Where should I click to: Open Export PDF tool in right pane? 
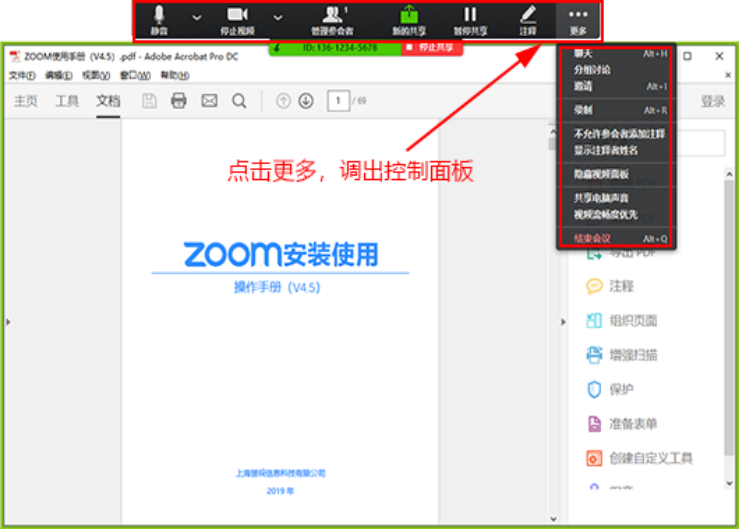622,253
